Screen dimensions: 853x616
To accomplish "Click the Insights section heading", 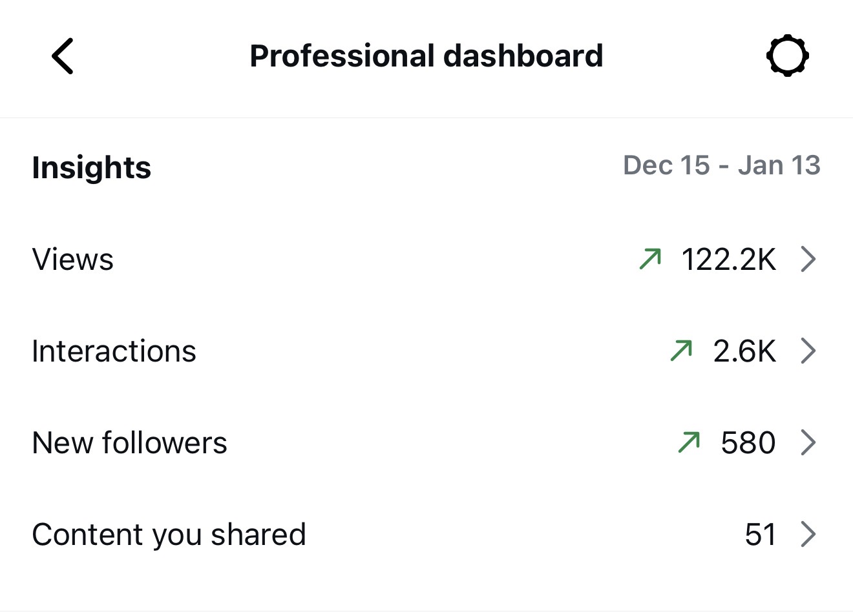I will pyautogui.click(x=91, y=167).
